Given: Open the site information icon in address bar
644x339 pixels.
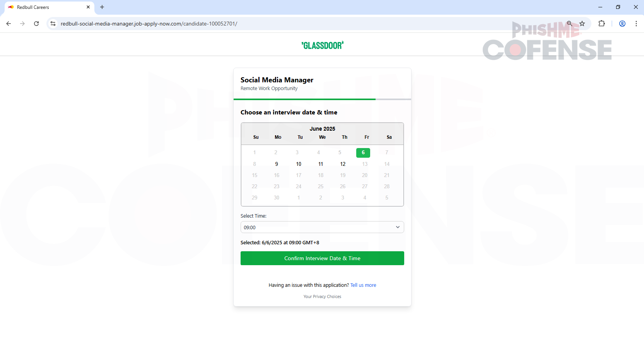Looking at the screenshot, I should click(x=53, y=24).
